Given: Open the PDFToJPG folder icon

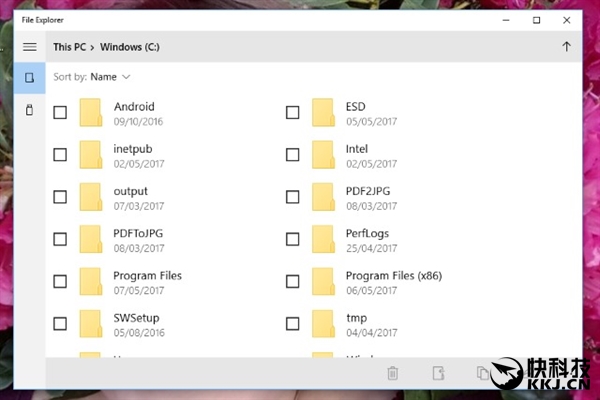Looking at the screenshot, I should 91,239.
